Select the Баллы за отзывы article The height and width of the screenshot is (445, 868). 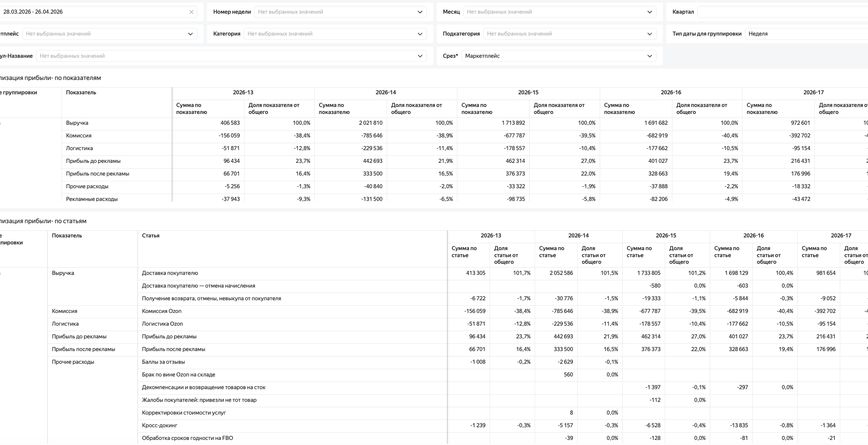[163, 362]
